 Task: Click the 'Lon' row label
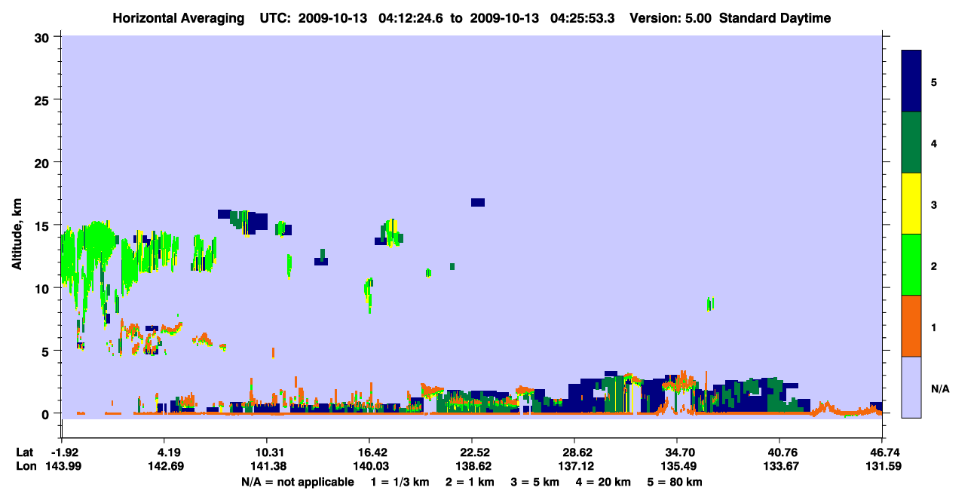coord(25,466)
